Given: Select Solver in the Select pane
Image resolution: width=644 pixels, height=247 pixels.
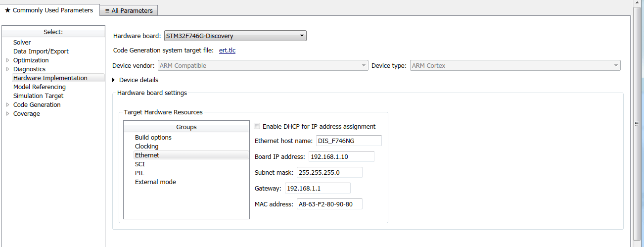Looking at the screenshot, I should 22,43.
